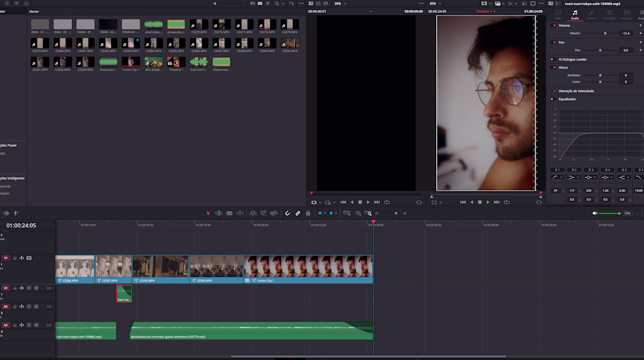Click the Replace Clip icon
This screenshot has height=360, width=644.
click(x=274, y=214)
